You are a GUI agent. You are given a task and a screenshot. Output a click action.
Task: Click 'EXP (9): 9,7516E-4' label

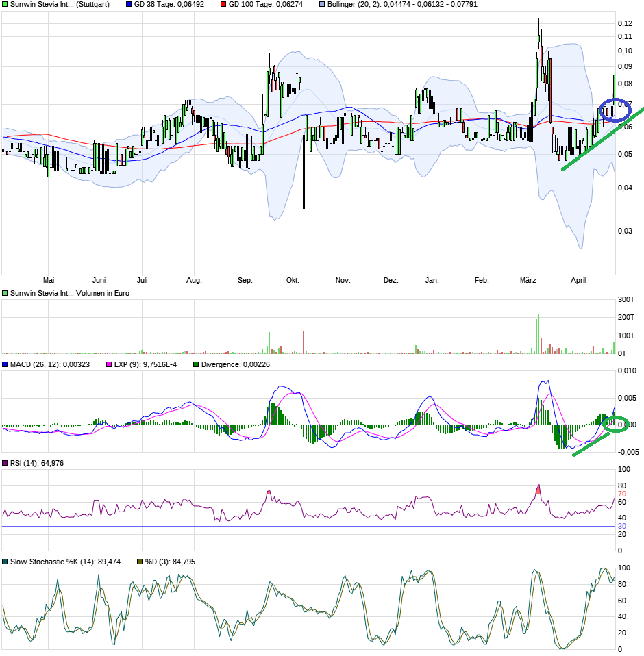tap(146, 364)
